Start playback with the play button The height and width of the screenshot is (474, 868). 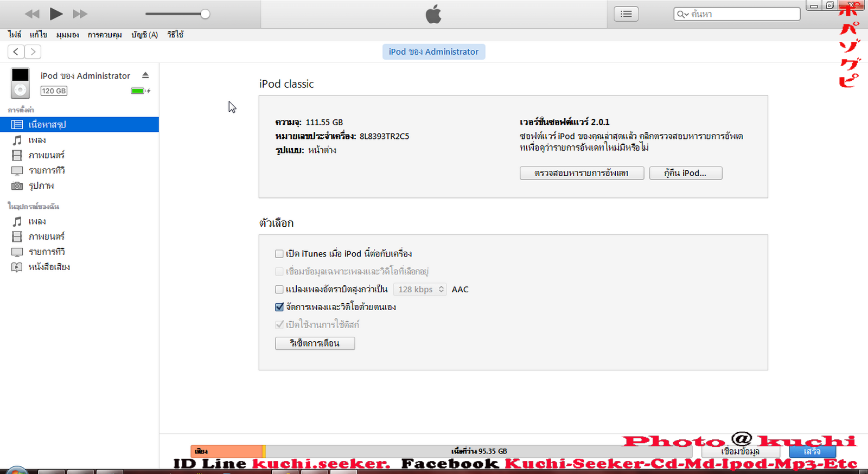pyautogui.click(x=56, y=14)
